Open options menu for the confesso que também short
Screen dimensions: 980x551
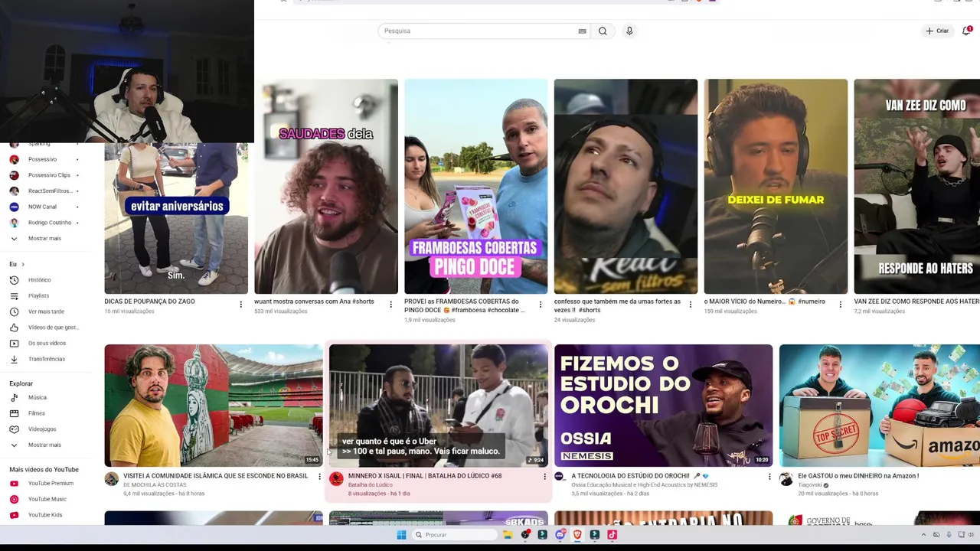(x=690, y=305)
